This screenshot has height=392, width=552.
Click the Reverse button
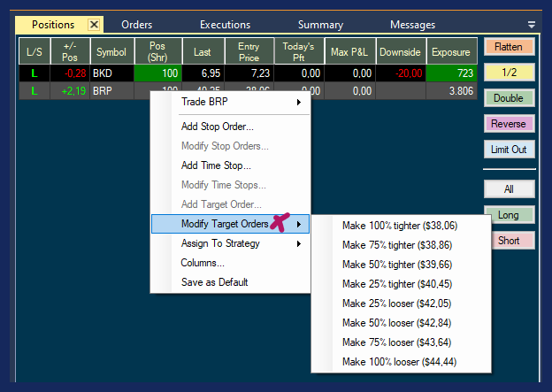[509, 124]
